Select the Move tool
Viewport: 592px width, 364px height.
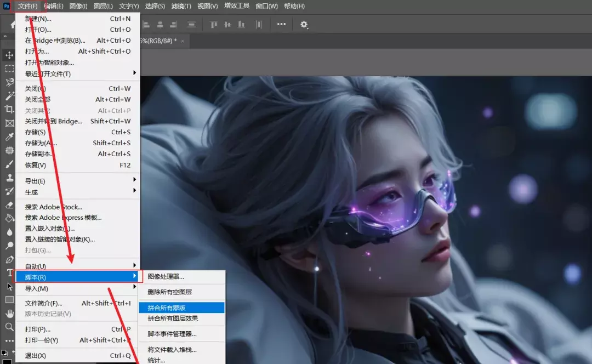tap(9, 55)
